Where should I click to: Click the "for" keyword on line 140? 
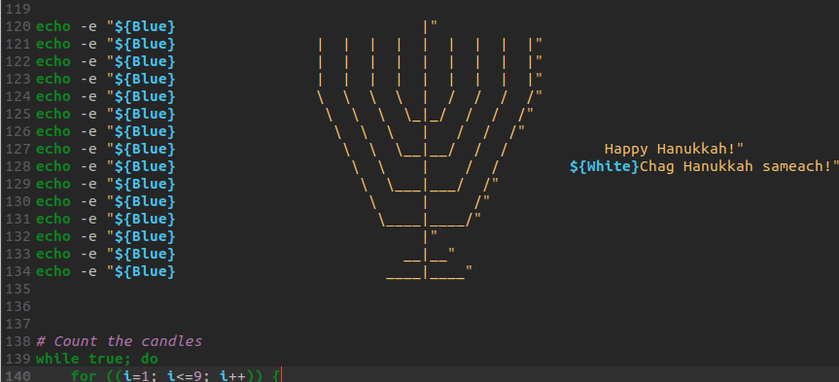[x=84, y=376]
